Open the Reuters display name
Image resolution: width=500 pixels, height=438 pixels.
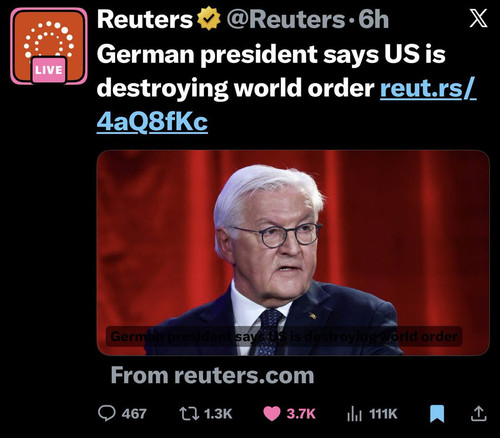pos(145,19)
